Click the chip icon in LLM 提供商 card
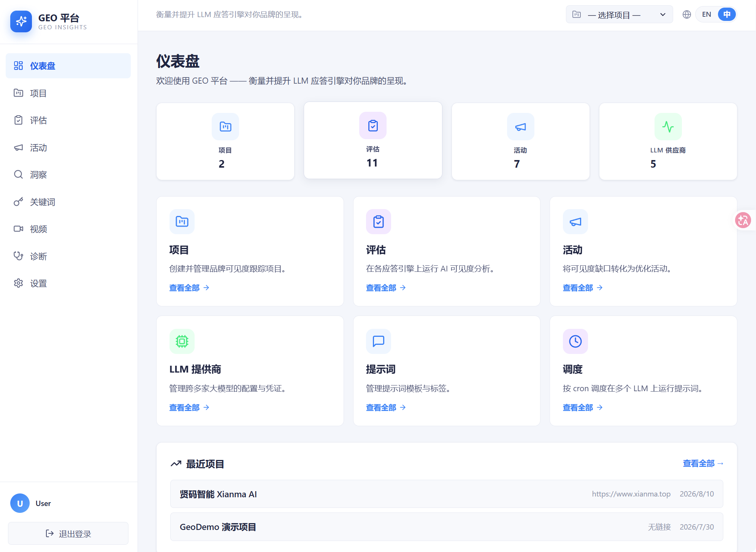This screenshot has height=552, width=756. click(x=182, y=341)
